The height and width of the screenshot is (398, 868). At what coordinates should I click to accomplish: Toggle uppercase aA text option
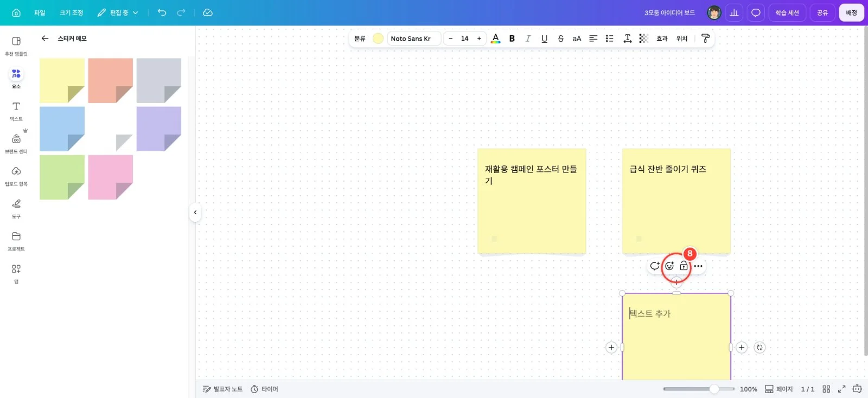click(x=577, y=38)
